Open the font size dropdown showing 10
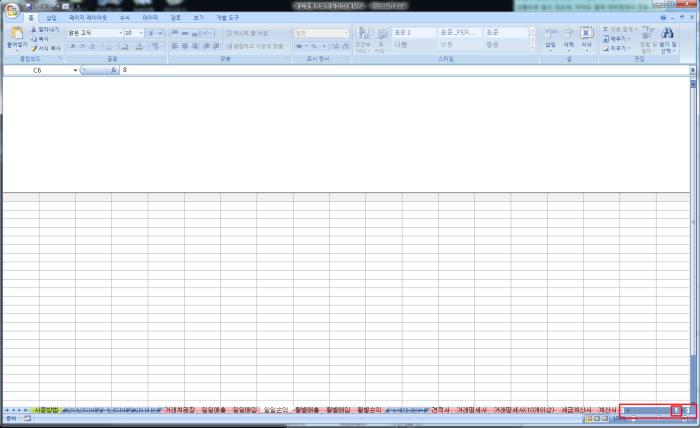700x428 pixels. 141,32
